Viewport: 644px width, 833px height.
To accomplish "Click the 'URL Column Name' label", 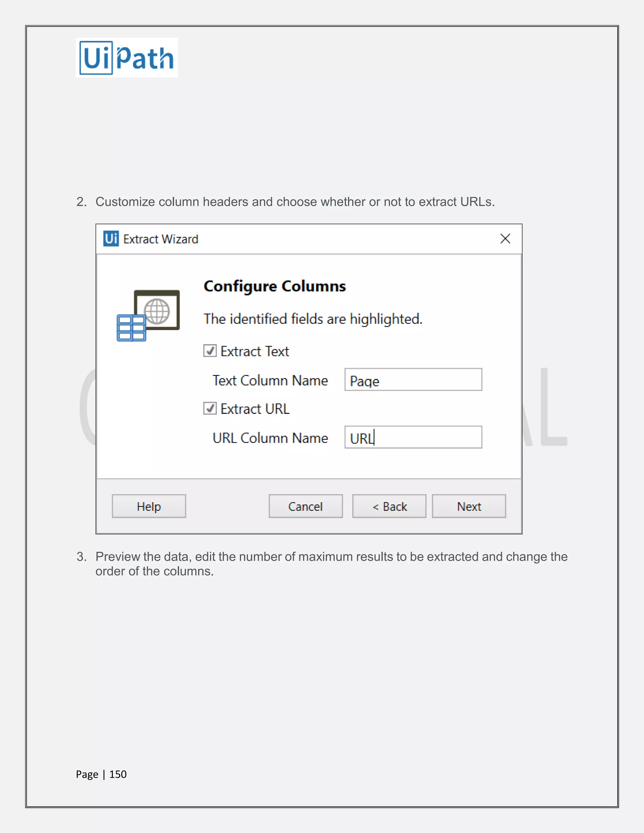I will (270, 438).
